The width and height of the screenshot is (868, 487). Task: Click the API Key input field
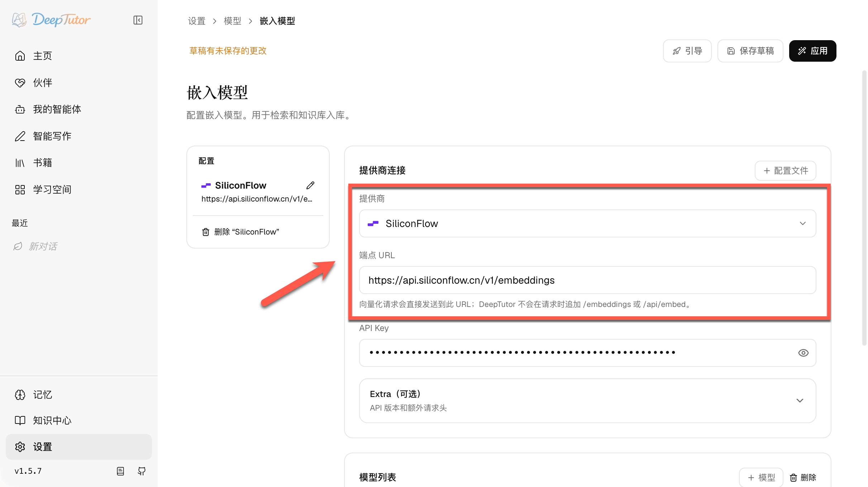(x=587, y=353)
